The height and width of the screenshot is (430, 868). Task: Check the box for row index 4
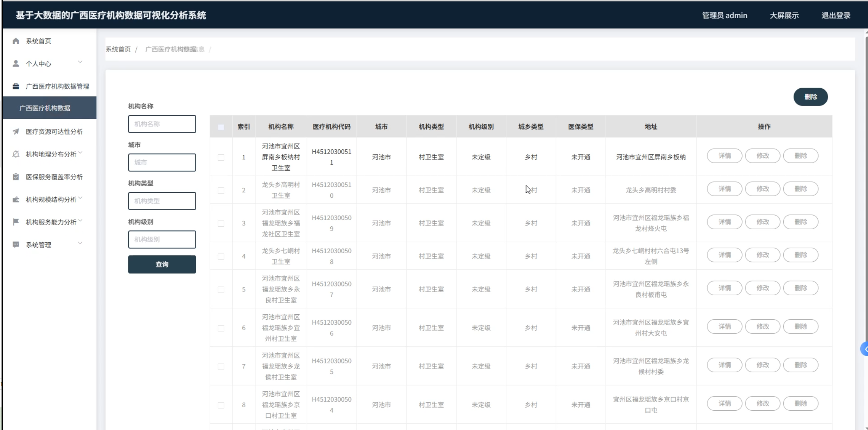221,257
